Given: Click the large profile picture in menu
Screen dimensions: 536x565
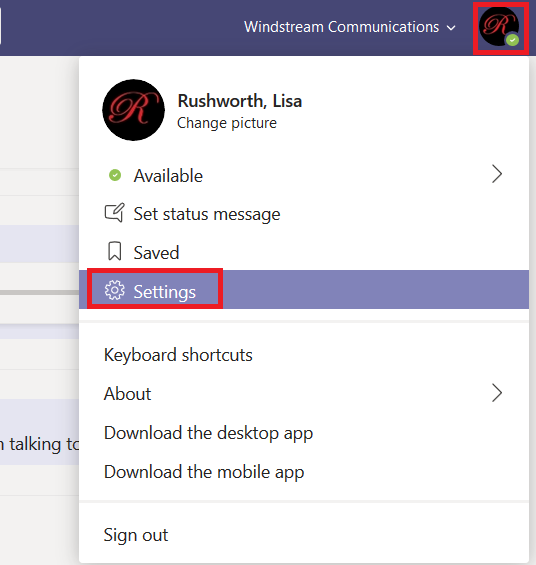Looking at the screenshot, I should [134, 110].
